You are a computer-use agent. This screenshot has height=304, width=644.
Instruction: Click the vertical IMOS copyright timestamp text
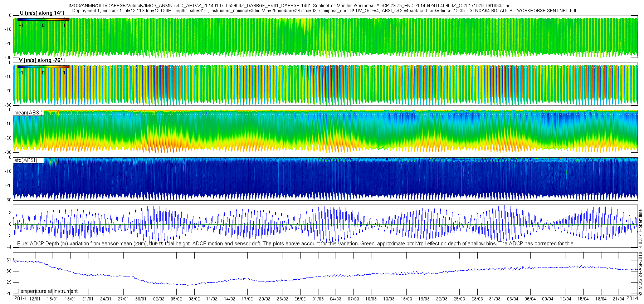(x=640, y=252)
